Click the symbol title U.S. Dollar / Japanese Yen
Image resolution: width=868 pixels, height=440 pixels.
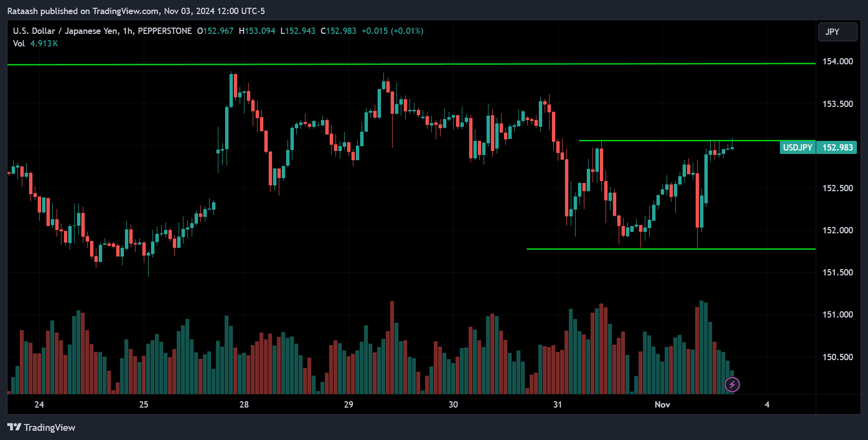coord(65,31)
